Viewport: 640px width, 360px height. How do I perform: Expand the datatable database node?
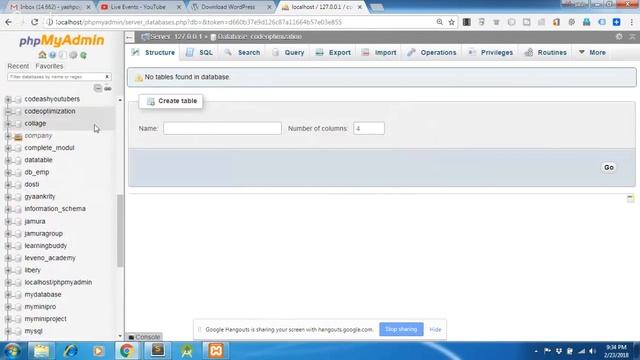(x=8, y=160)
